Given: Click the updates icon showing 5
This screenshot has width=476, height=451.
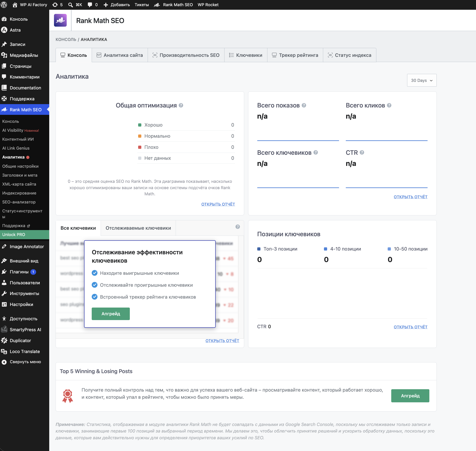Looking at the screenshot, I should pos(55,5).
